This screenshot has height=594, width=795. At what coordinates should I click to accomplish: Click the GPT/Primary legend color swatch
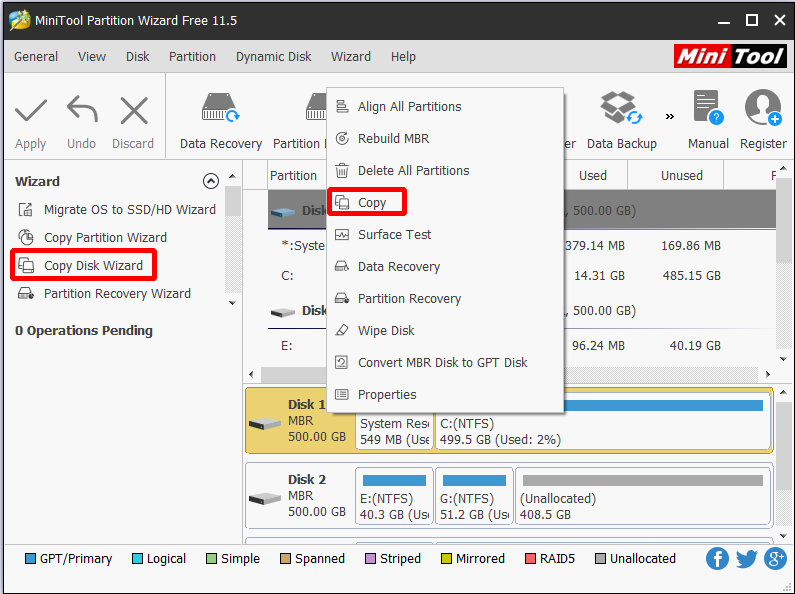[30, 559]
